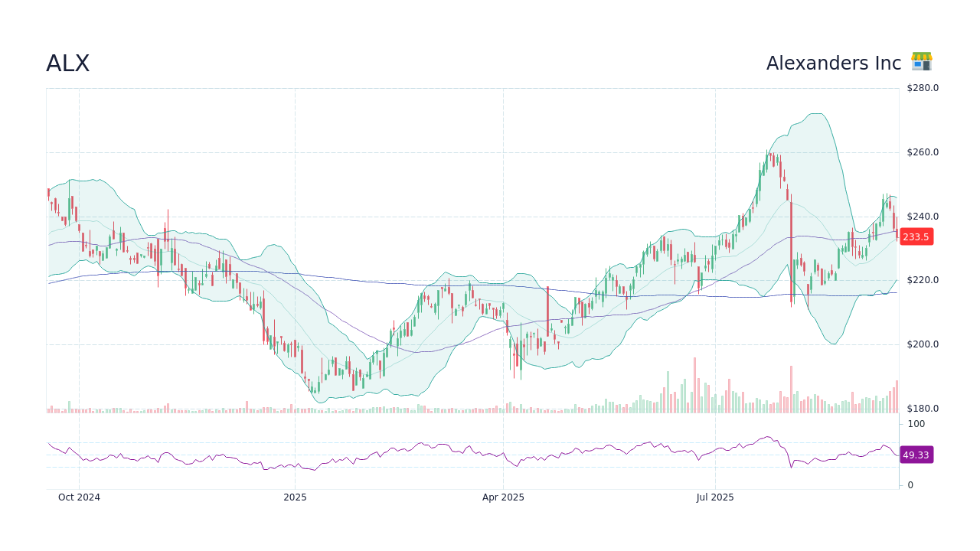Image resolution: width=980 pixels, height=551 pixels.
Task: Click the $200.0 price axis label
Action: click(x=923, y=344)
